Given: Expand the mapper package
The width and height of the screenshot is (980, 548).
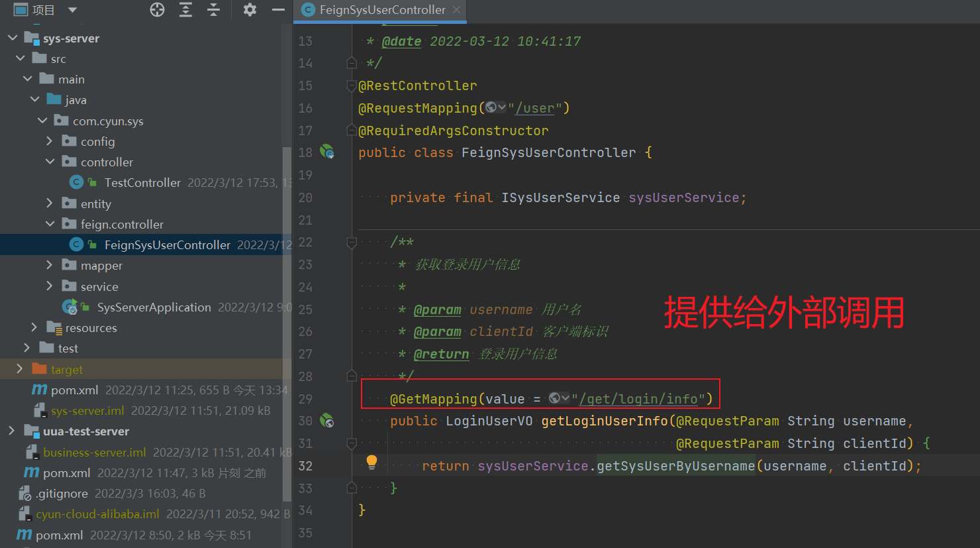Looking at the screenshot, I should tap(50, 265).
